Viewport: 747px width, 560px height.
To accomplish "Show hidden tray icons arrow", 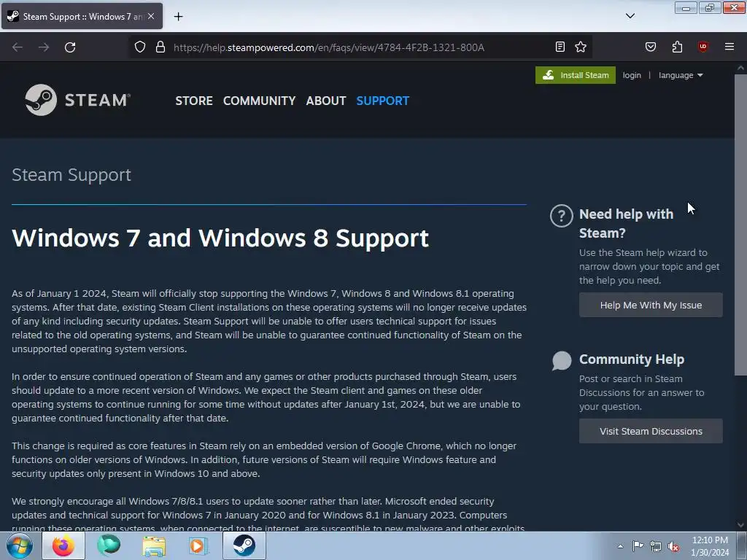I will (x=620, y=546).
